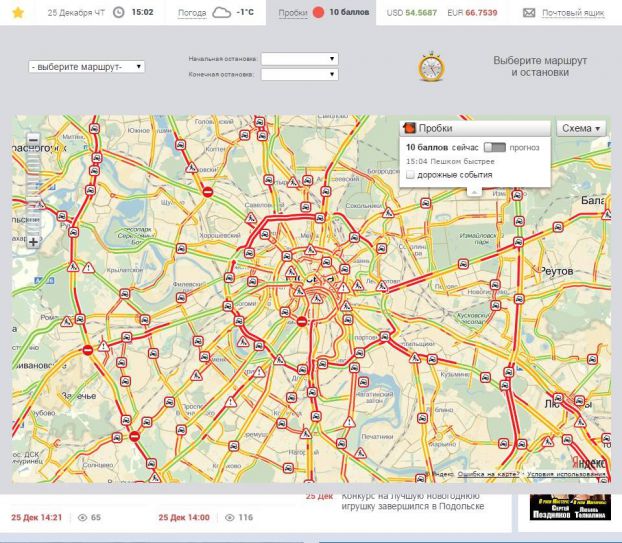Click the 15:04 Пешком быстрее text

click(450, 161)
